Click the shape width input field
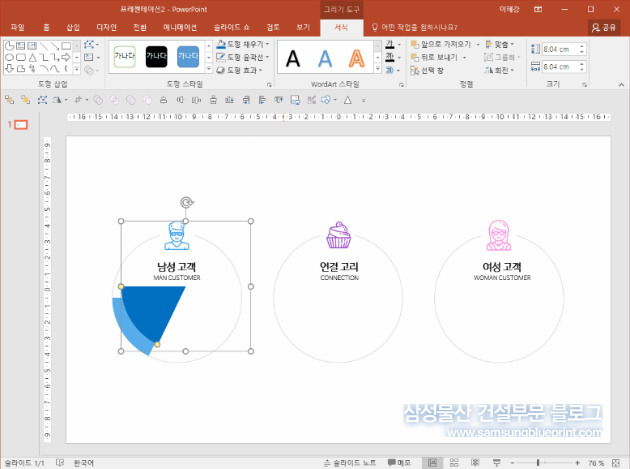 (x=560, y=66)
